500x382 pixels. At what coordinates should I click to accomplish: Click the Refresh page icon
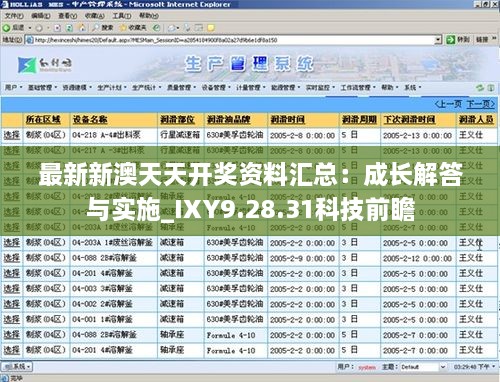(69, 28)
